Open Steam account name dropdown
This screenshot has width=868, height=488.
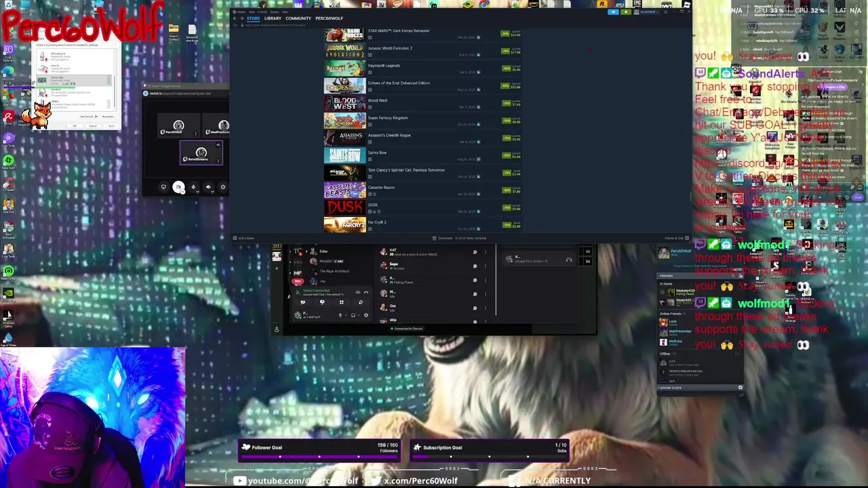pyautogui.click(x=647, y=12)
